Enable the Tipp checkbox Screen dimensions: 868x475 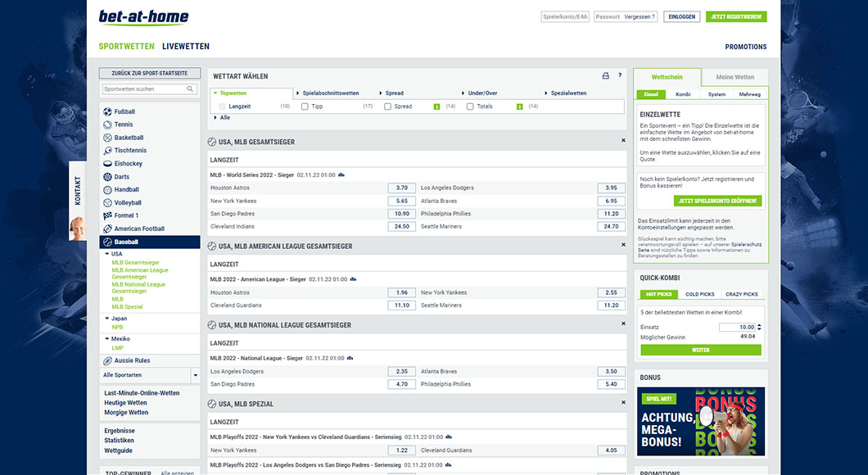[x=305, y=106]
